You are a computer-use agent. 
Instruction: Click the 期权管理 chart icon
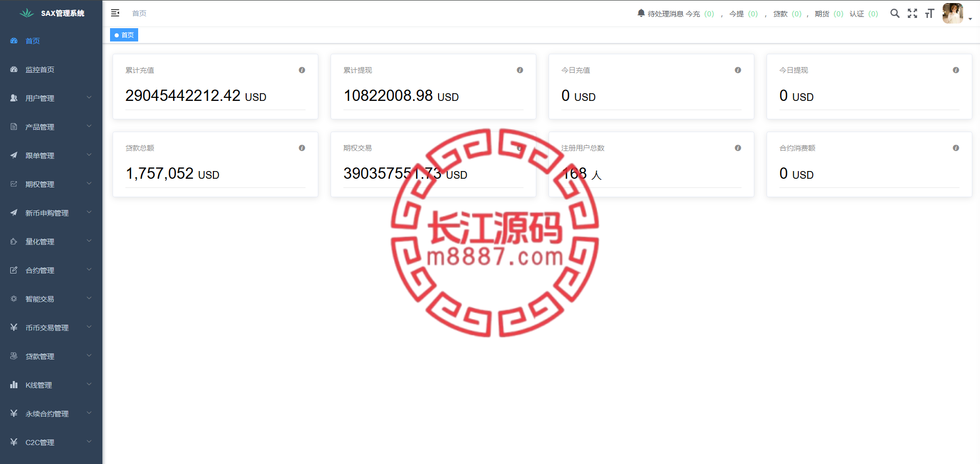14,184
